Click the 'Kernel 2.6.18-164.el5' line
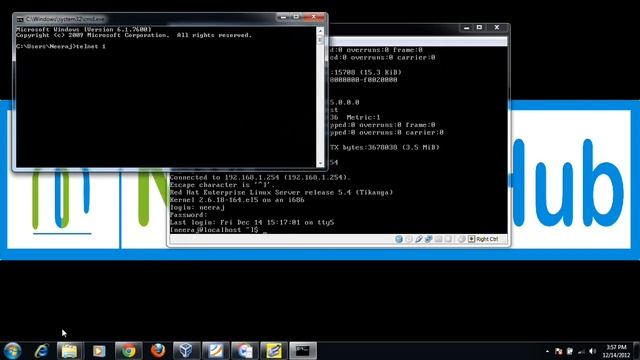This screenshot has height=360, width=640. tap(237, 200)
